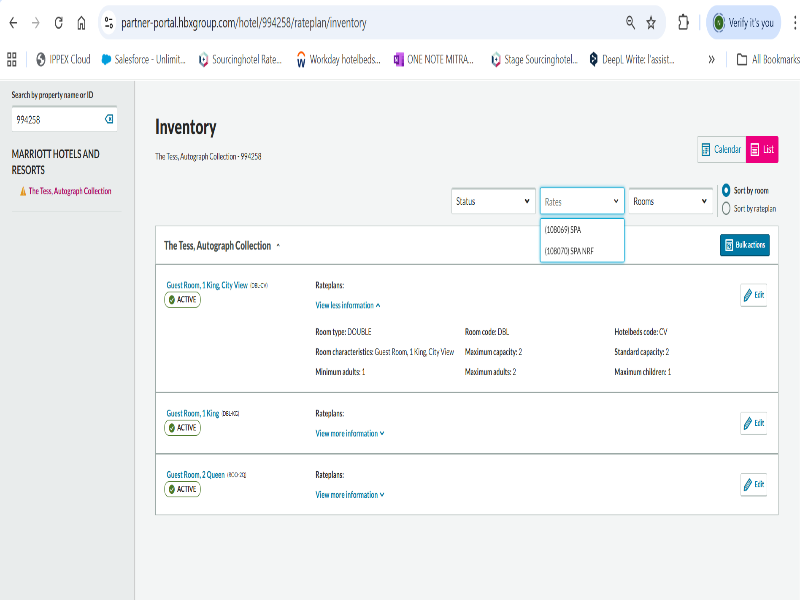Click the Bulk actions button
The image size is (800, 600).
pos(744,245)
